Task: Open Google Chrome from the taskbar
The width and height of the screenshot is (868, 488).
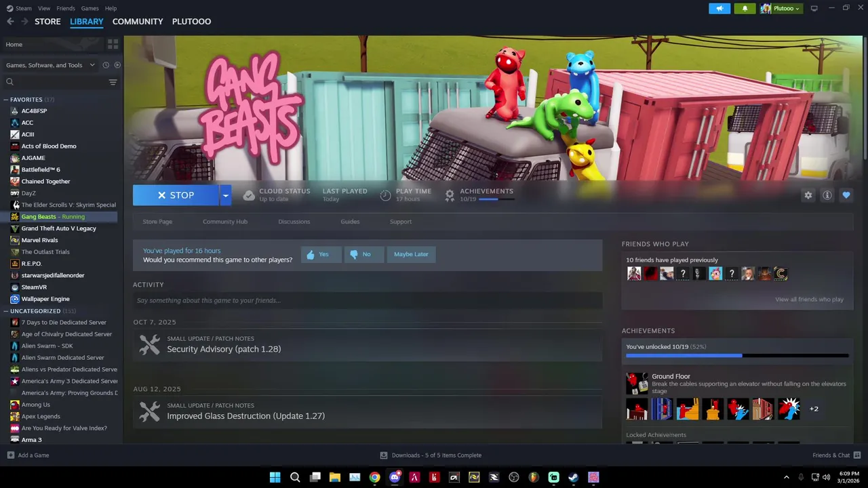Action: tap(374, 477)
